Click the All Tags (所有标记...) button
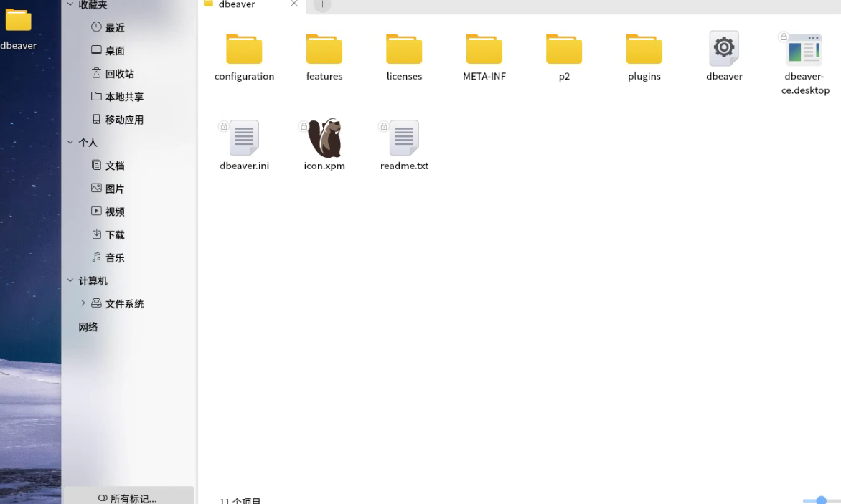This screenshot has width=841, height=504. (x=128, y=496)
